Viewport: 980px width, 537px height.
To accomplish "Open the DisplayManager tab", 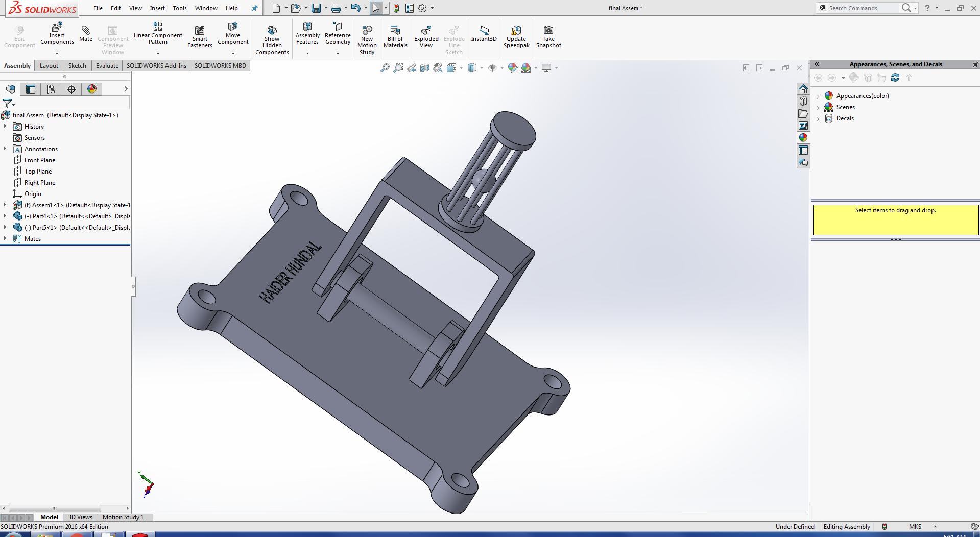I will [92, 89].
